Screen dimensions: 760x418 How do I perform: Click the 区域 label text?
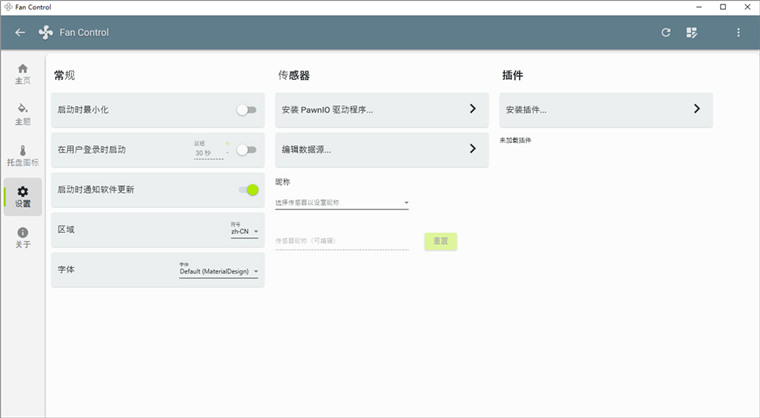(66, 229)
